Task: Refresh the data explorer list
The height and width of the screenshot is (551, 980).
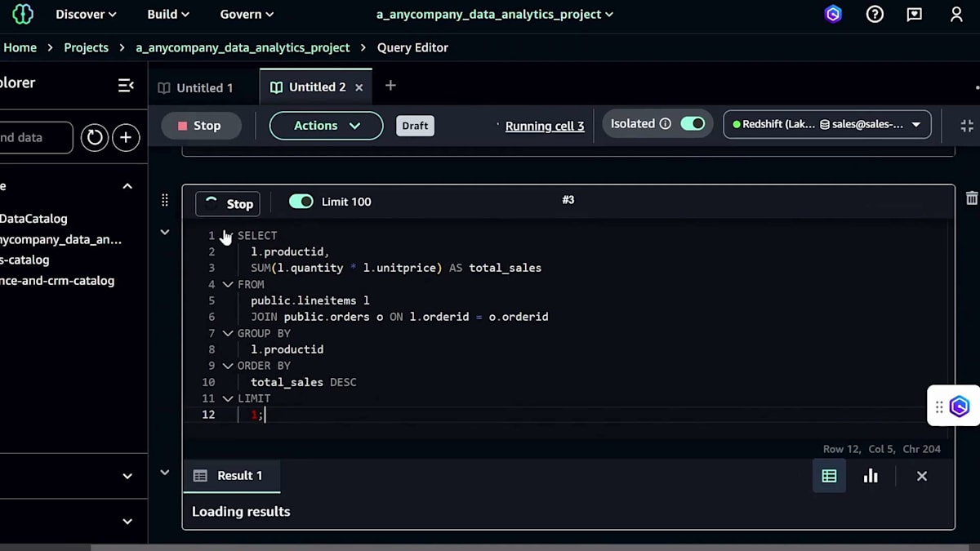Action: click(95, 137)
